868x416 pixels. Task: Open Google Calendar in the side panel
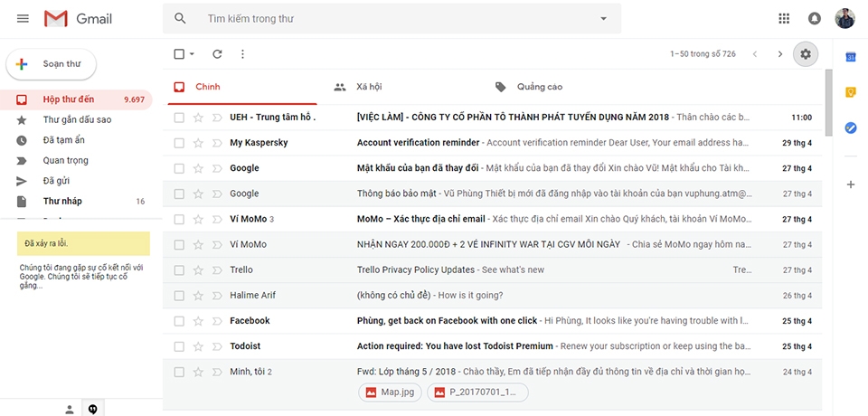(x=851, y=57)
